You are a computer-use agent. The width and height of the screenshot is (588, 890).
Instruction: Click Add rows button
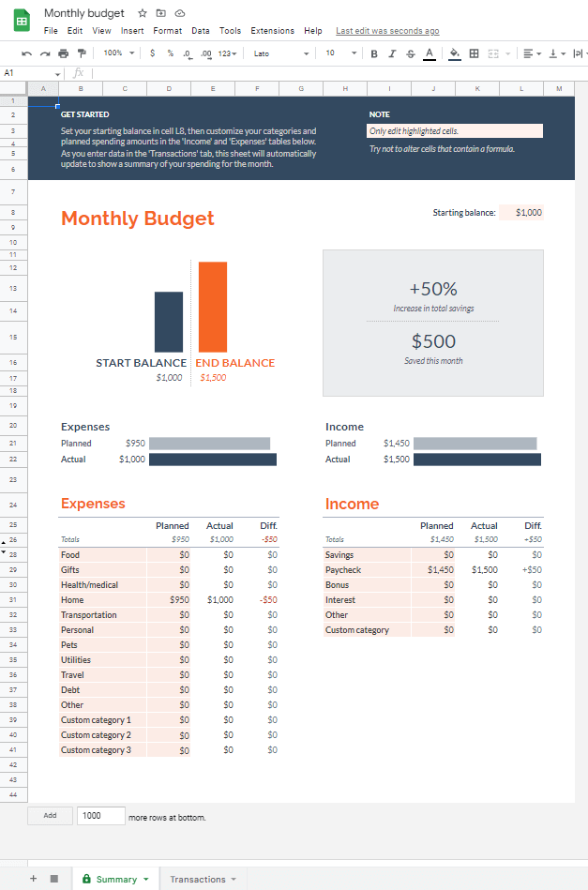coord(50,815)
